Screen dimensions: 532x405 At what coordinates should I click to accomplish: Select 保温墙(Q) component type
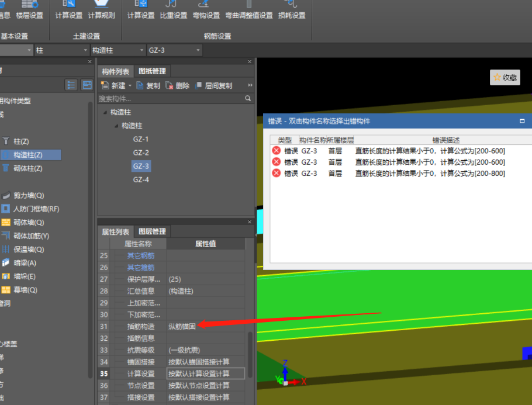coord(29,250)
